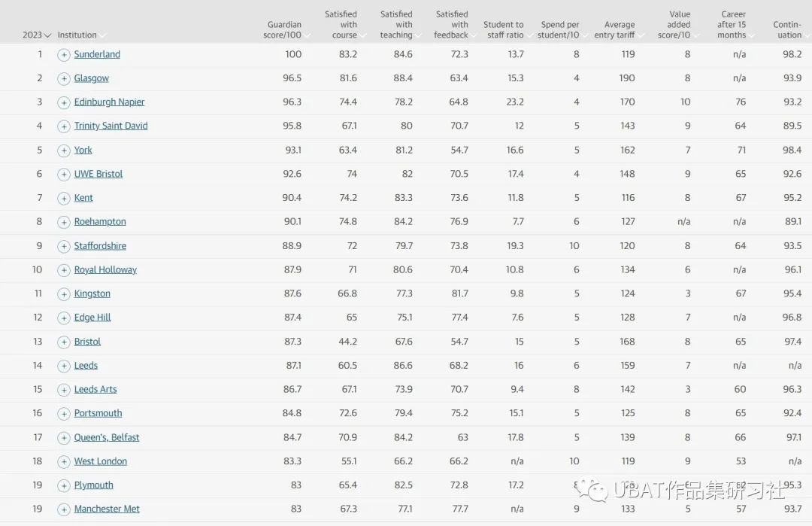812x526 pixels.
Task: Sort by Guardian score/100 column
Action: tap(286, 29)
